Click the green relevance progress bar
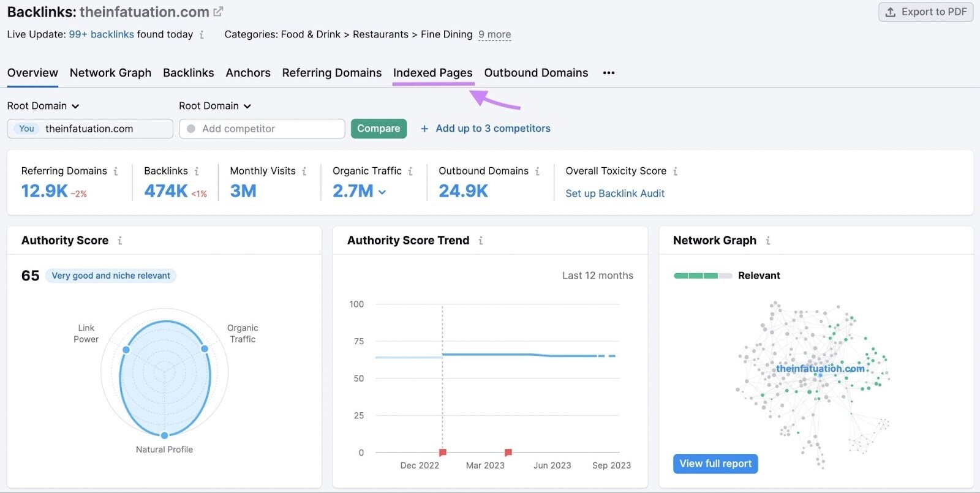This screenshot has height=493, width=980. tap(703, 276)
